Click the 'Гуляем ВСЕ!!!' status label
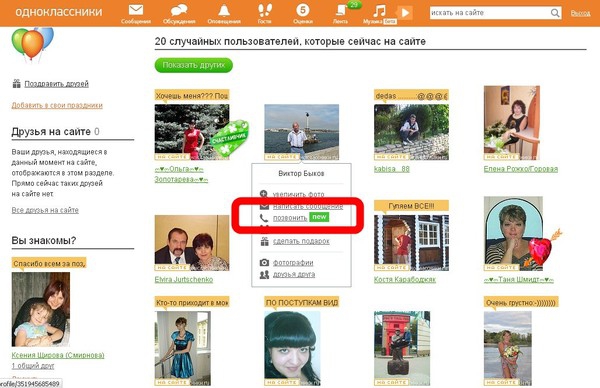The height and width of the screenshot is (388, 600). coord(411,206)
